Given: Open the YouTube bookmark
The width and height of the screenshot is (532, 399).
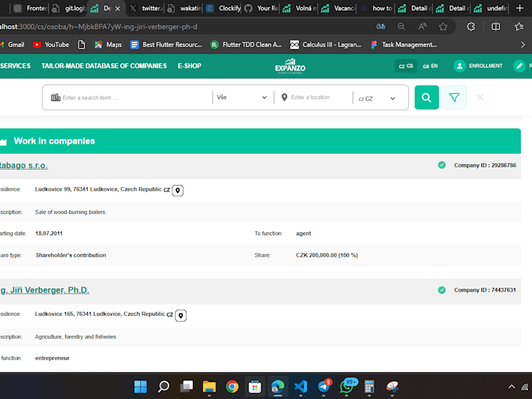Looking at the screenshot, I should (51, 45).
